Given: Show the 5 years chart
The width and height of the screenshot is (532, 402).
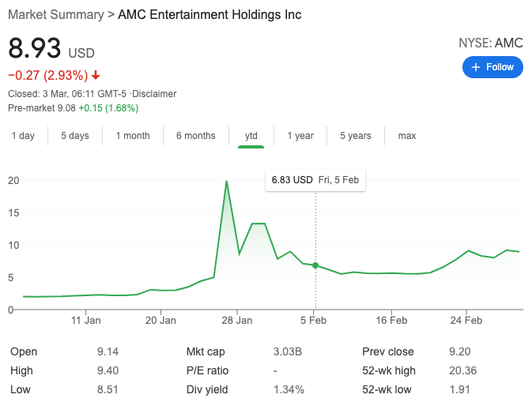Looking at the screenshot, I should [x=356, y=136].
